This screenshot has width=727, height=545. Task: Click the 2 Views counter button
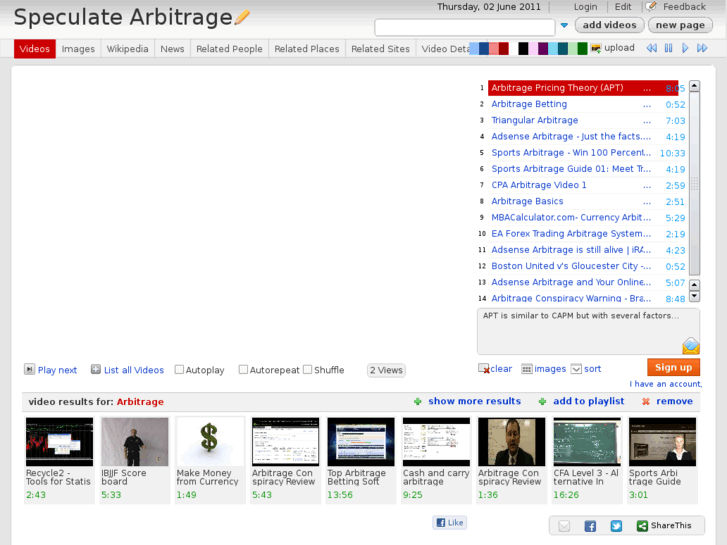pyautogui.click(x=386, y=370)
